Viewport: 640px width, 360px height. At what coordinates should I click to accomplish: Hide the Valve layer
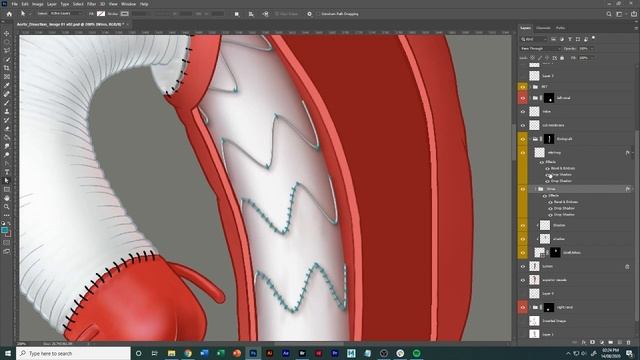(523, 111)
